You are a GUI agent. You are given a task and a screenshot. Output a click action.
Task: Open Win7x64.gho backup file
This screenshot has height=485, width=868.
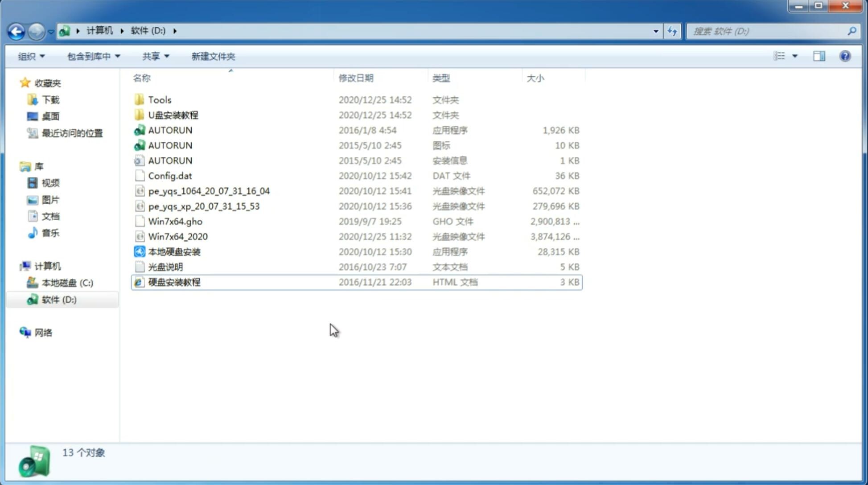click(175, 221)
